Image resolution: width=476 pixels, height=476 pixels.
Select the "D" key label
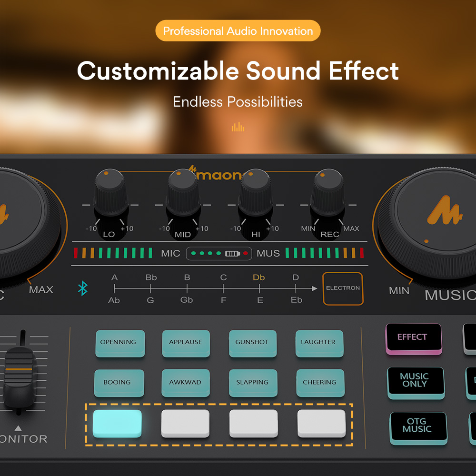[296, 278]
